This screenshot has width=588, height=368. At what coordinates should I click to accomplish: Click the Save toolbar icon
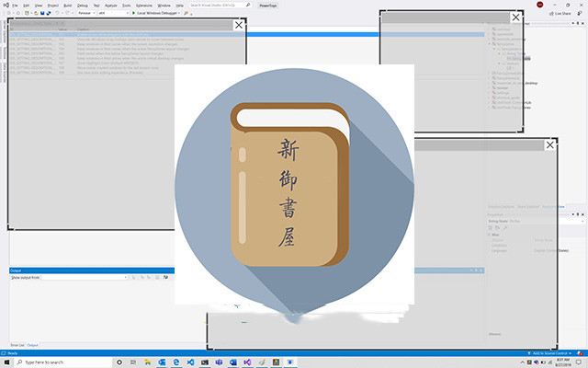point(42,13)
